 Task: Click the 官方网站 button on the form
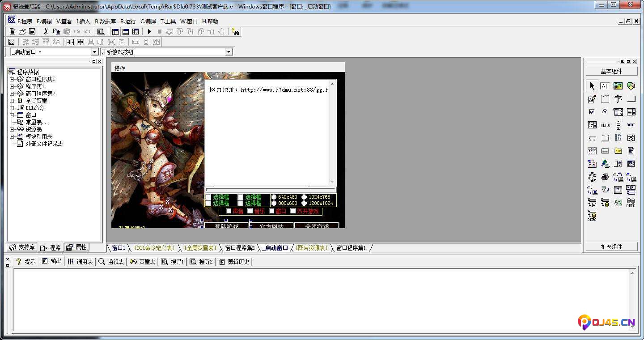271,225
